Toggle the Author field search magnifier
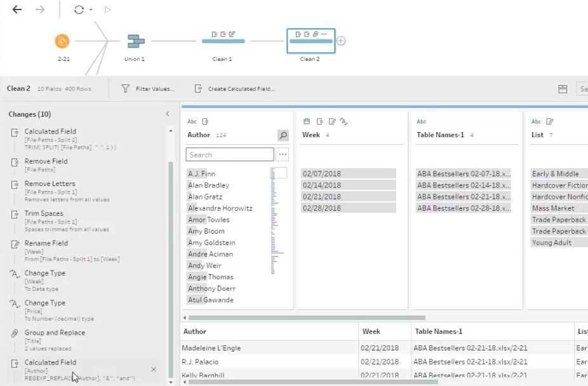The height and width of the screenshot is (386, 588). coord(283,135)
